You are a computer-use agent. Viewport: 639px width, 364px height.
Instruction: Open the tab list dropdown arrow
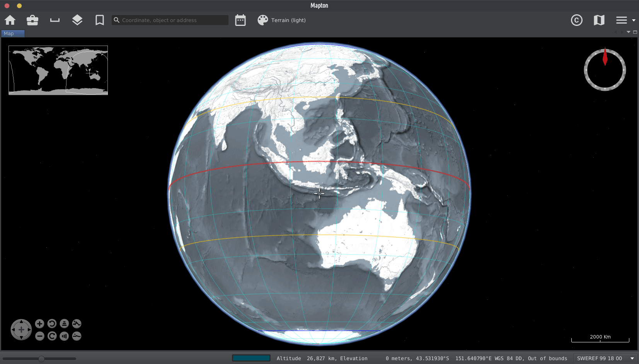[629, 32]
